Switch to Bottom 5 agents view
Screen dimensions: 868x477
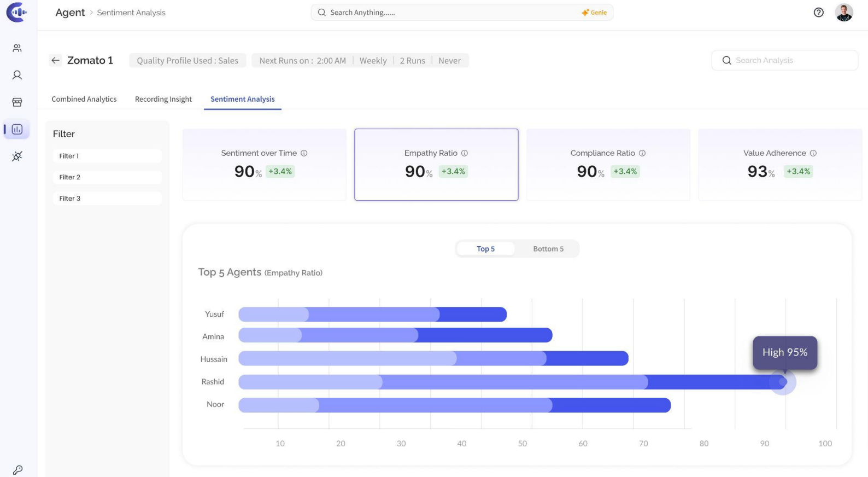coord(548,249)
